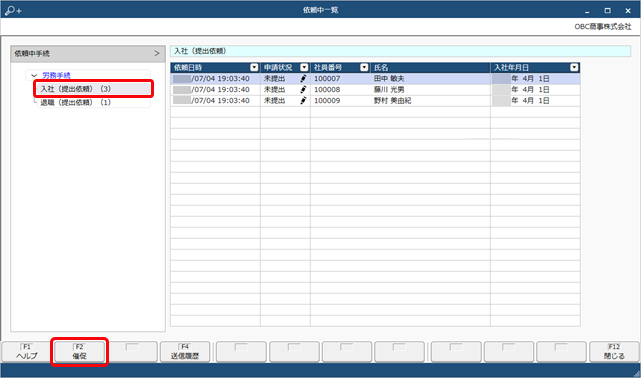Screen dimensions: 641x378
Task: Click join date for 野村 美由紀
Action: (x=521, y=101)
